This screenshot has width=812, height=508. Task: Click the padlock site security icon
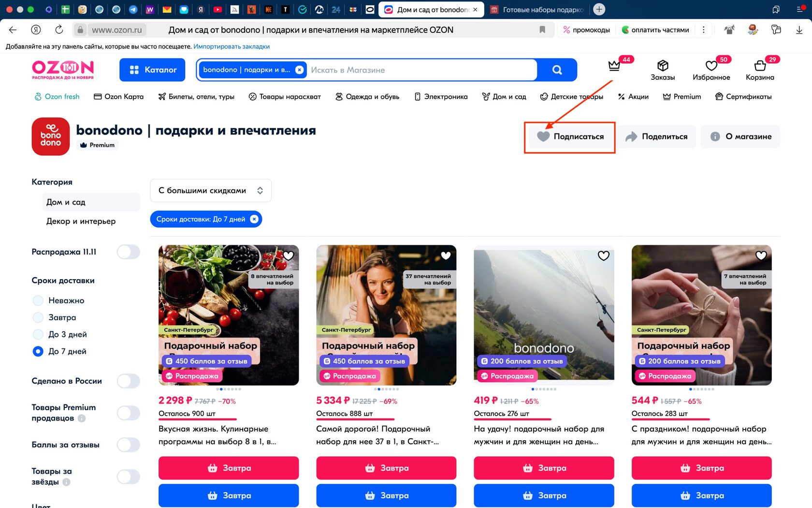click(80, 30)
